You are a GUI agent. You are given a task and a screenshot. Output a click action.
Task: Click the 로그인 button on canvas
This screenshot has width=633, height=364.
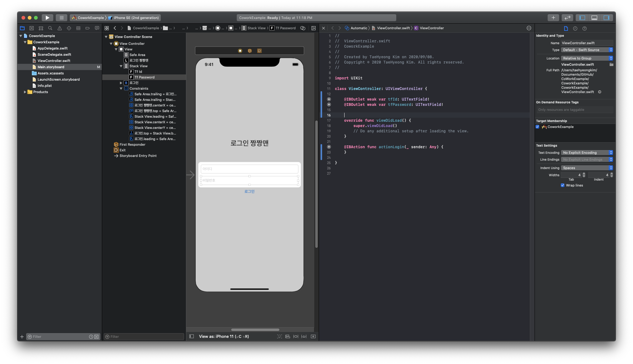(249, 191)
